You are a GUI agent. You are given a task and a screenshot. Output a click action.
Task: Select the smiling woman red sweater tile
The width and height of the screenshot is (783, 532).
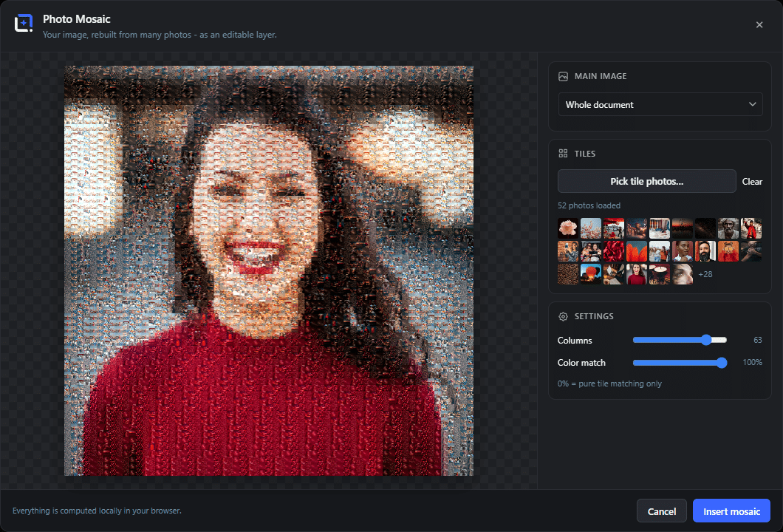[637, 274]
